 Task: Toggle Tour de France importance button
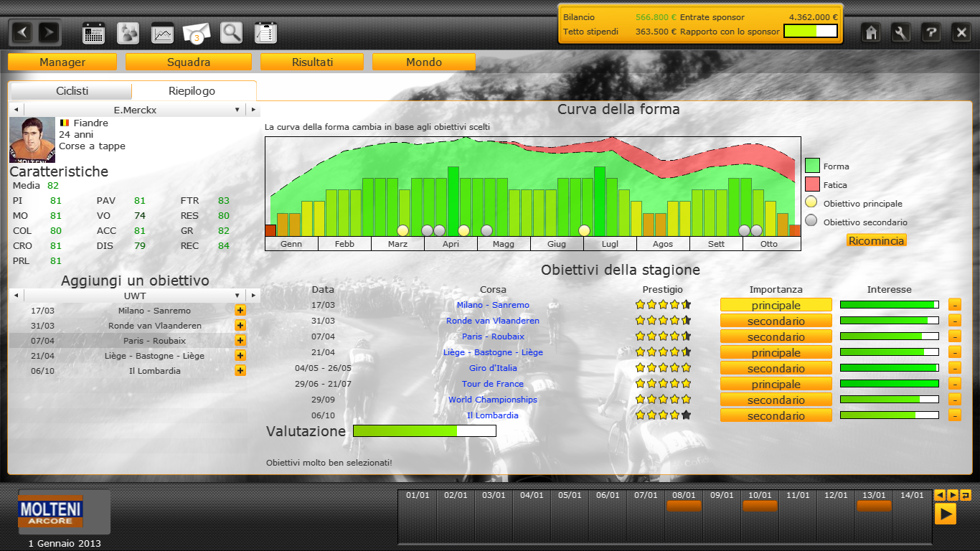pos(776,385)
